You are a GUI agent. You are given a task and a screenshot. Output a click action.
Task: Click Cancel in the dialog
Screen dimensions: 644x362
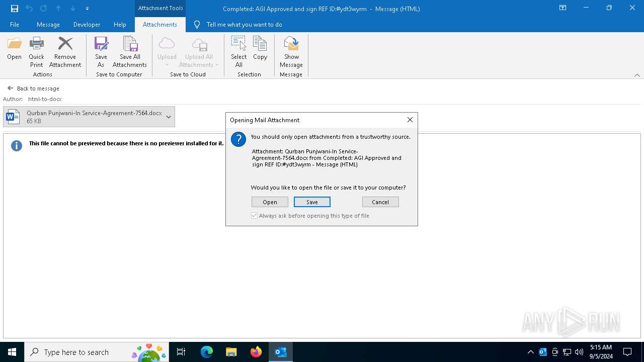pyautogui.click(x=380, y=202)
